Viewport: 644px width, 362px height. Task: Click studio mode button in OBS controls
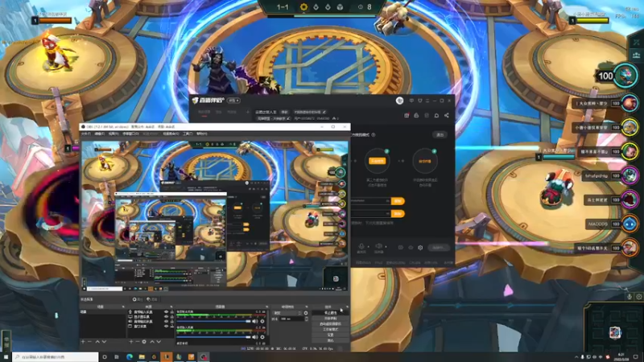pos(330,330)
